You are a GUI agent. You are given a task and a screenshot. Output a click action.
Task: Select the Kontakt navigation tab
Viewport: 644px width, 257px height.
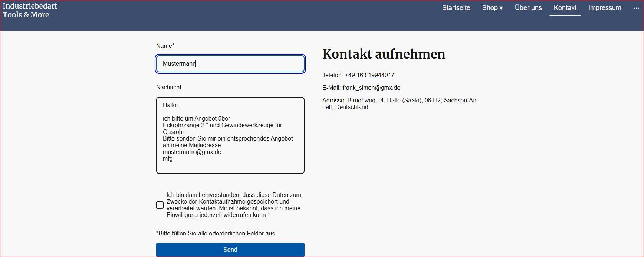[565, 8]
